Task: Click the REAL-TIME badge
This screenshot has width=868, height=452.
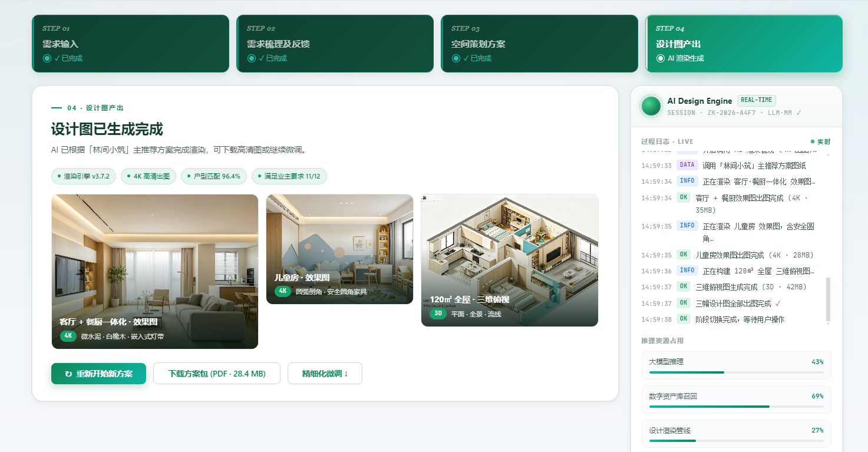Action: (757, 100)
